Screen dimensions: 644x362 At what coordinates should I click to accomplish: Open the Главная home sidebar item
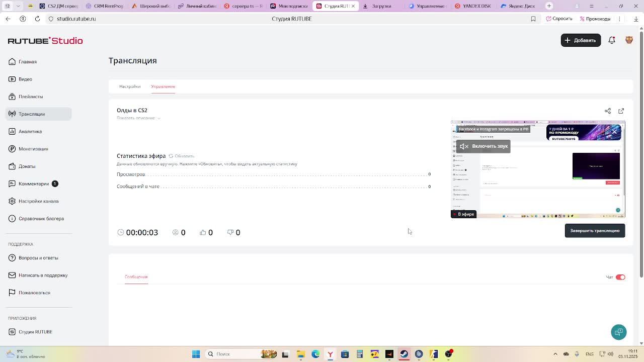[27, 62]
